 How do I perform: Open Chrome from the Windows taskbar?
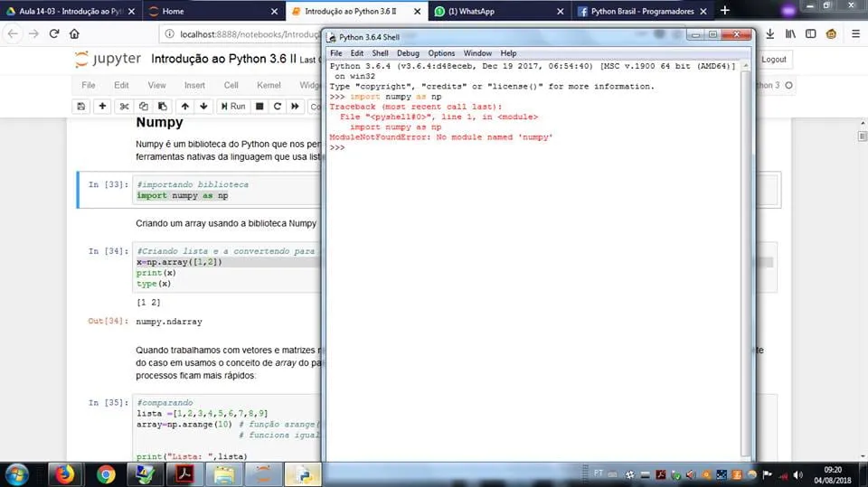click(106, 473)
